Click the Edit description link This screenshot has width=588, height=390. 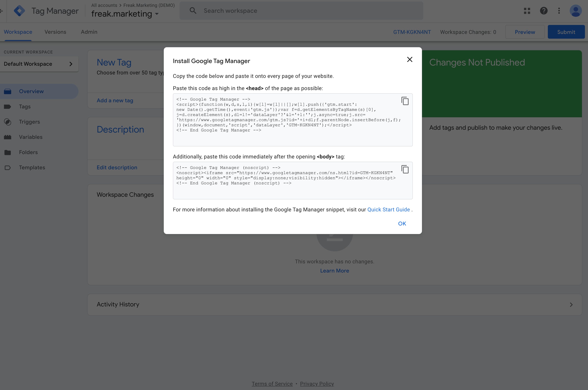pos(117,167)
